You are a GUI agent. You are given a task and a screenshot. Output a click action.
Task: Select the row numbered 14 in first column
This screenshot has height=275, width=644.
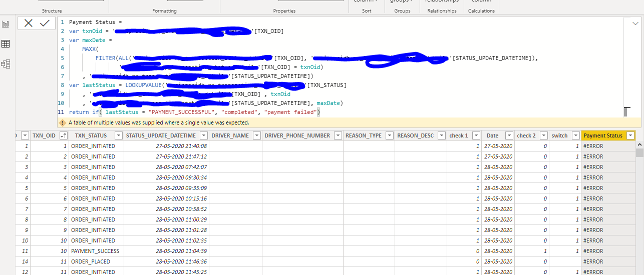click(x=23, y=261)
